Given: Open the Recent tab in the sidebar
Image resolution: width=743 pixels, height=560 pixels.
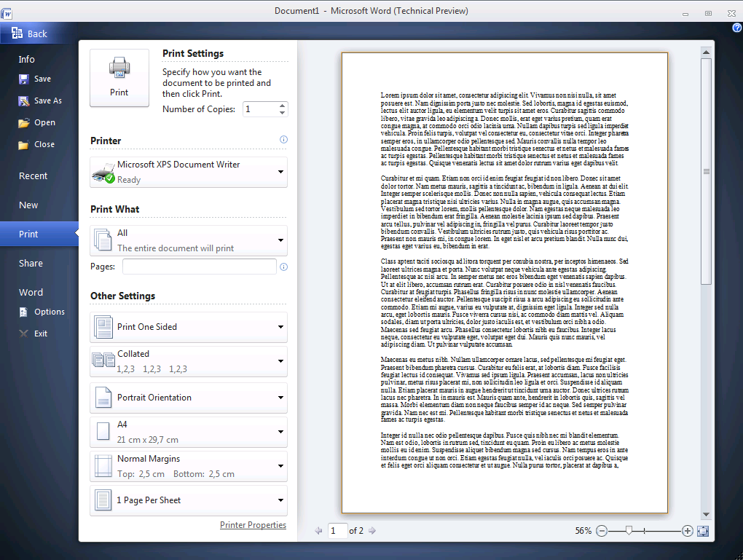Looking at the screenshot, I should (33, 176).
